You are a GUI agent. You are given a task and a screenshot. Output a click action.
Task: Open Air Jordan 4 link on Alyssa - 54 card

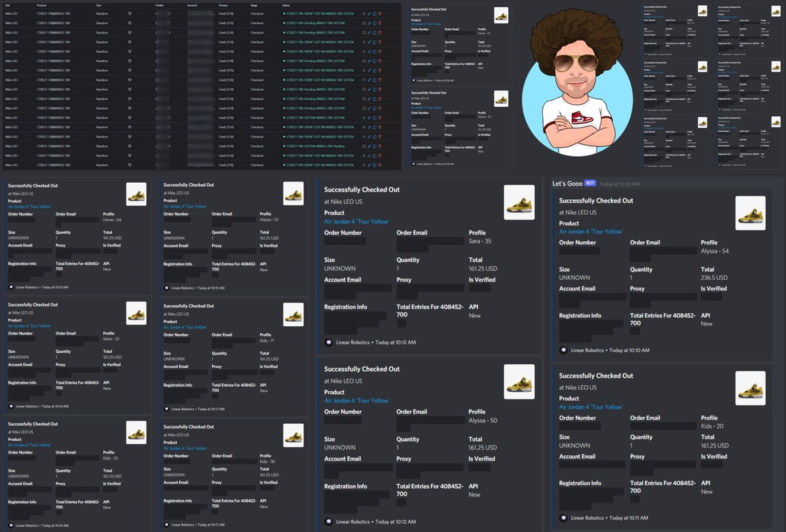tap(591, 231)
